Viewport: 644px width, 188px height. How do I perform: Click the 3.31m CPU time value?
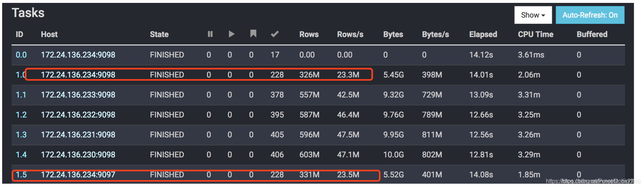(529, 95)
